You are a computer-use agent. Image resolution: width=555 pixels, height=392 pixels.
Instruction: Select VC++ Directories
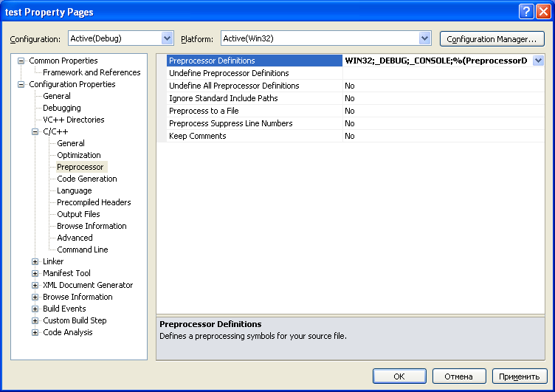(74, 120)
